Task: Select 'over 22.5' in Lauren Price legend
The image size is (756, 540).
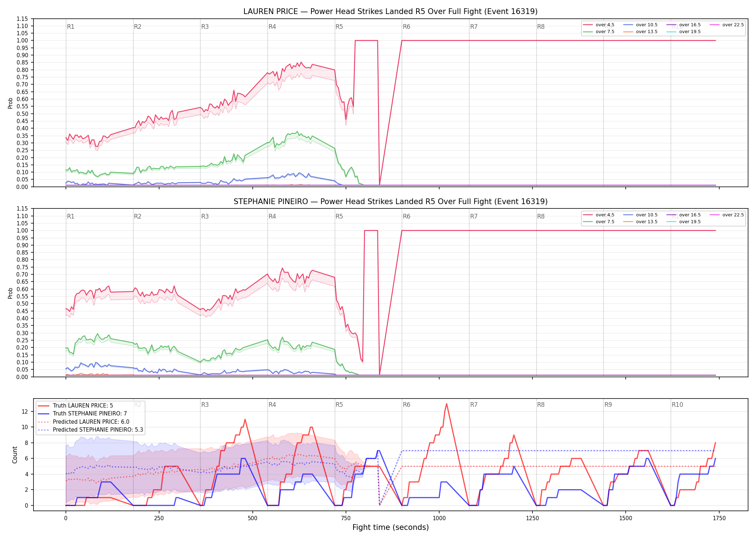Action: point(727,25)
